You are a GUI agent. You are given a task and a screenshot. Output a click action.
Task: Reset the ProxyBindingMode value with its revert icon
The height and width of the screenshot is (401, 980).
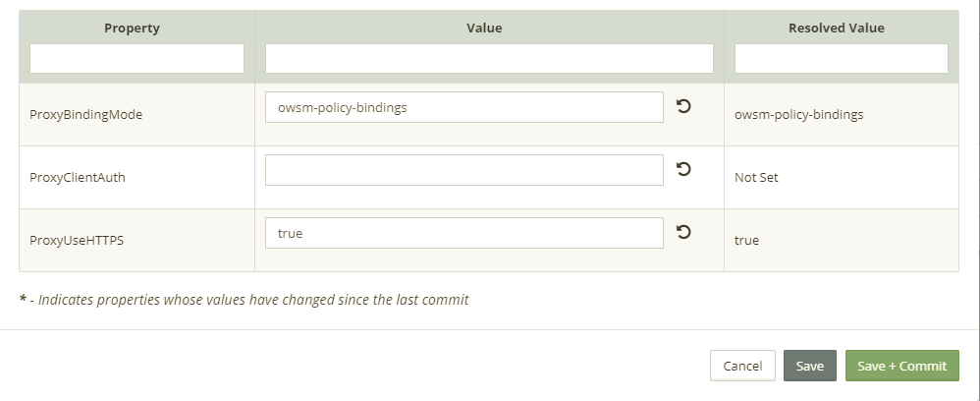[683, 106]
